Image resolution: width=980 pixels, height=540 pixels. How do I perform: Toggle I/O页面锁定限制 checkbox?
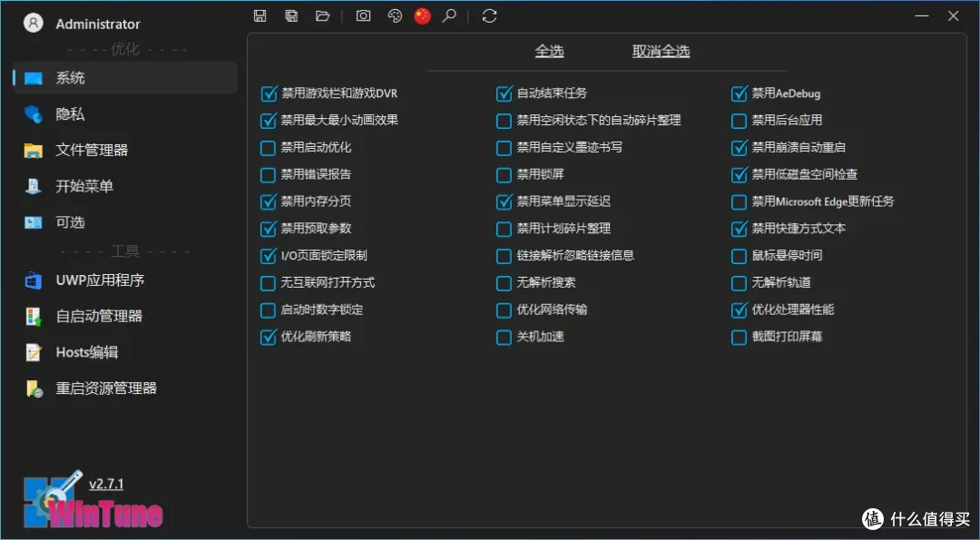[268, 256]
